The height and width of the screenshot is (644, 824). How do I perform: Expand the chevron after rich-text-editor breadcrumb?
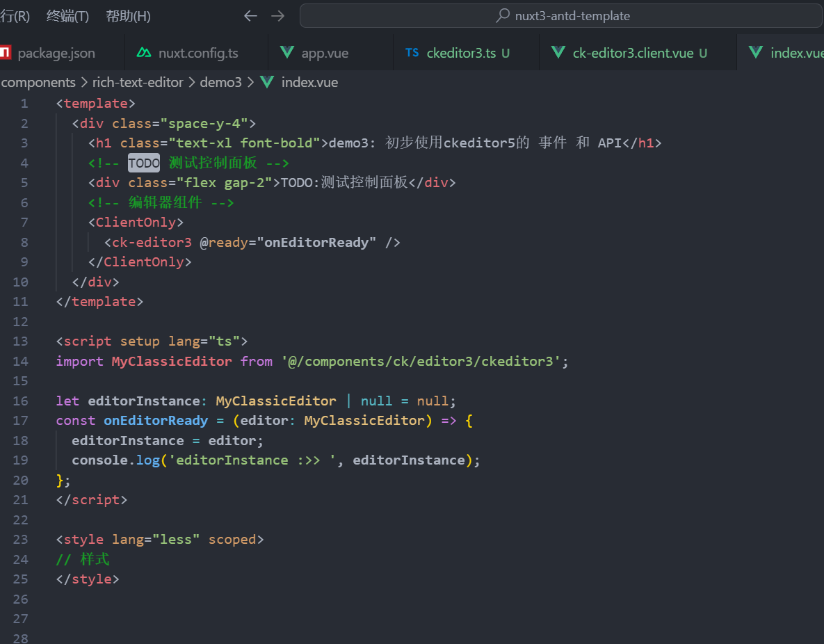pyautogui.click(x=191, y=83)
